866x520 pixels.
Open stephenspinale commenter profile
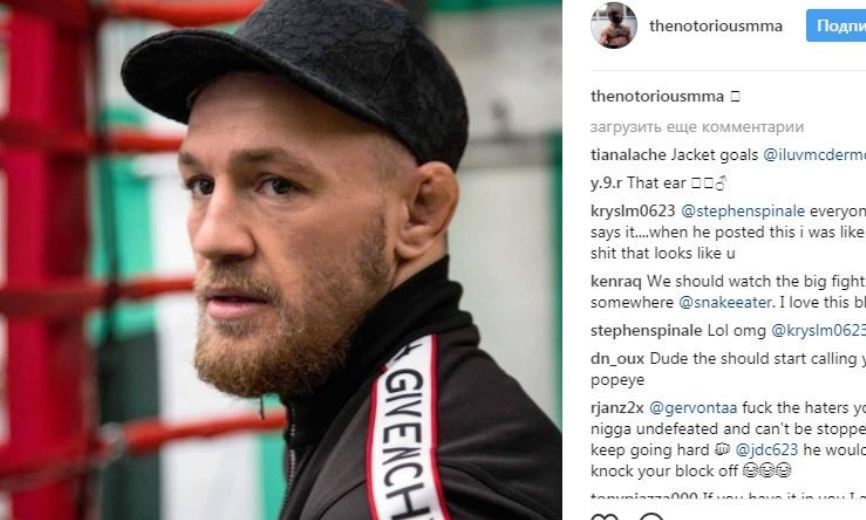tap(646, 331)
